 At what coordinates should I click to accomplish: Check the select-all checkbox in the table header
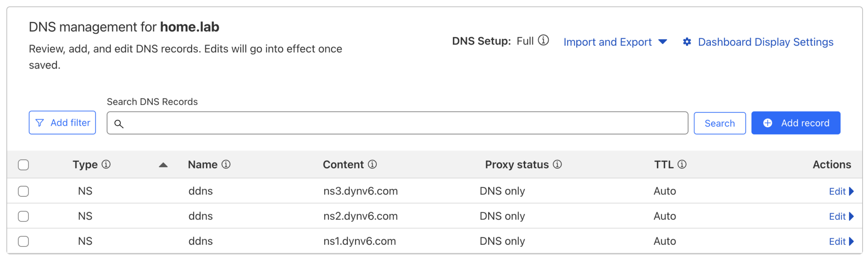coord(23,165)
